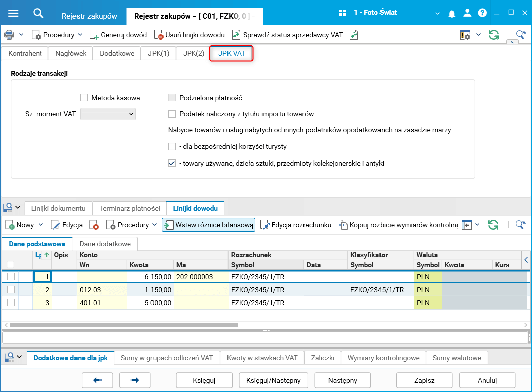Check Podatek naliczony z tytułu importu towarów

(x=172, y=114)
